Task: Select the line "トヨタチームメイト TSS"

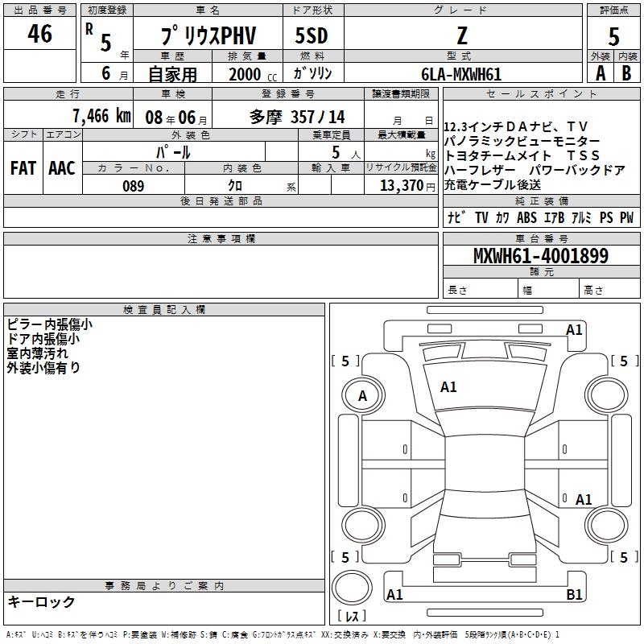Action: click(522, 155)
